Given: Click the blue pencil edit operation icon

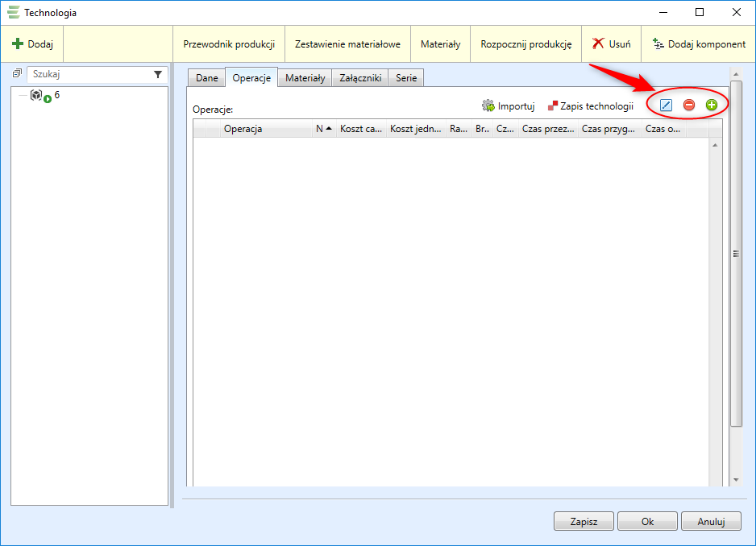Looking at the screenshot, I should click(x=666, y=105).
